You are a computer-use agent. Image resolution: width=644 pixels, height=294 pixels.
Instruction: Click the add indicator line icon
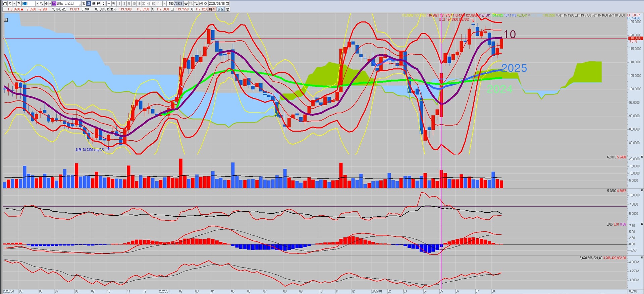[196, 3]
